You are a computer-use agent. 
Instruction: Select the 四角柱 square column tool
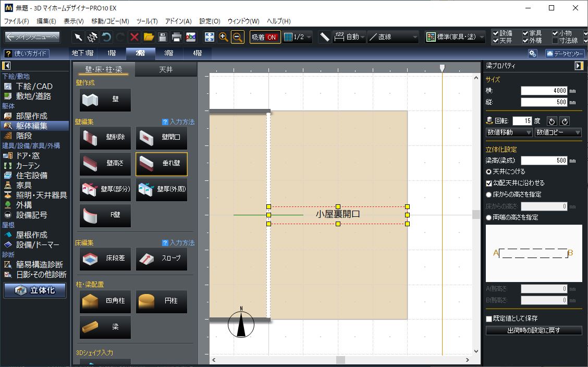[x=105, y=301]
